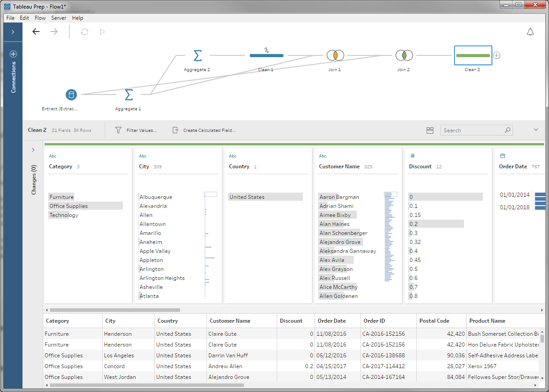The width and height of the screenshot is (549, 392).
Task: Select Alice McCarthy in Customer Name card
Action: click(338, 287)
